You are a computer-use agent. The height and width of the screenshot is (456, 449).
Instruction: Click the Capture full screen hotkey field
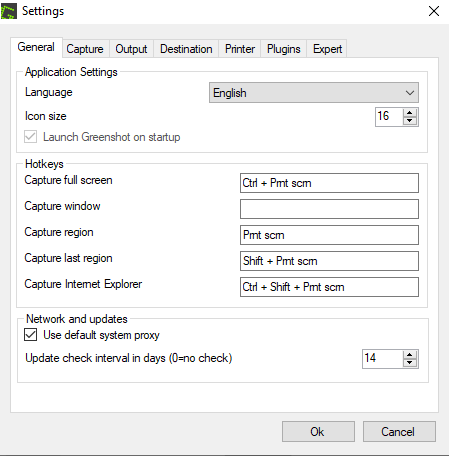[x=329, y=183]
